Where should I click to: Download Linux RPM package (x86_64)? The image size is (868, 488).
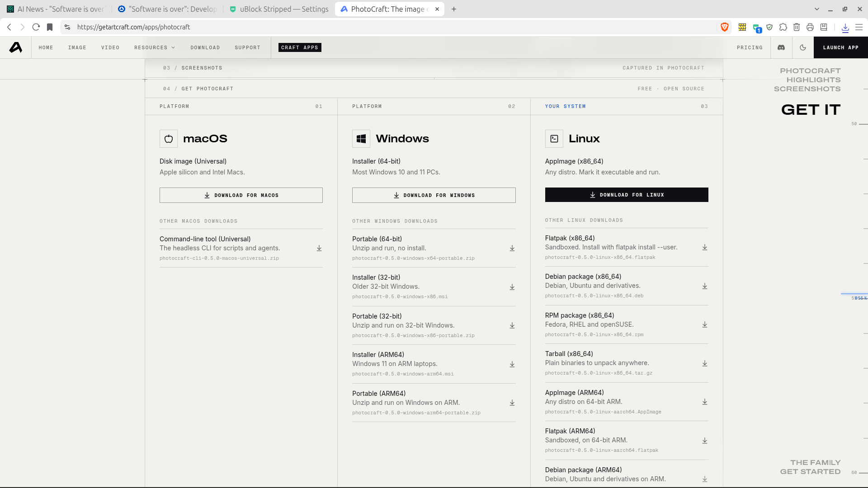705,325
